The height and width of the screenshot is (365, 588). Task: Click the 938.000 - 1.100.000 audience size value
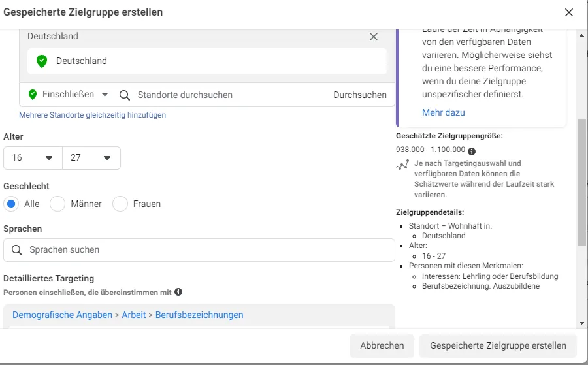pos(431,150)
